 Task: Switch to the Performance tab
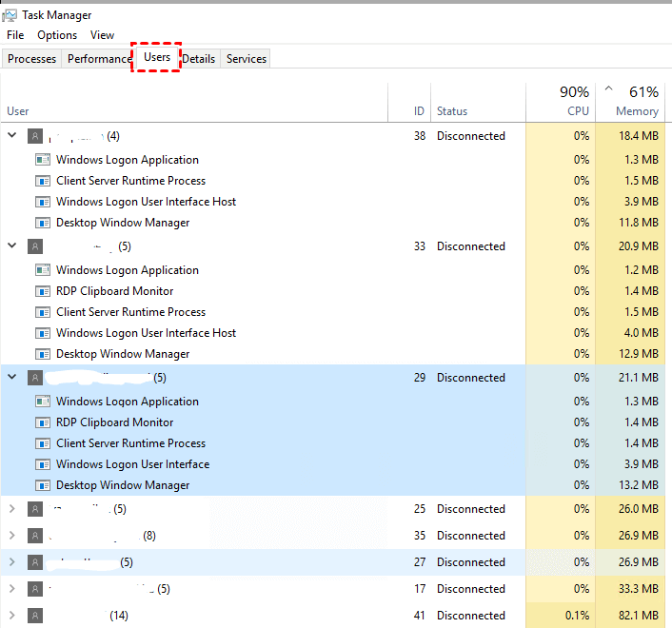(x=99, y=59)
